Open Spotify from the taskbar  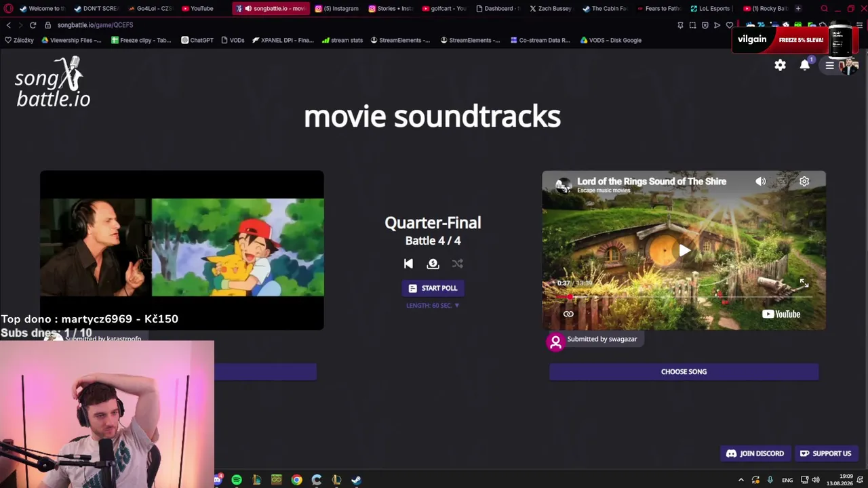(237, 480)
